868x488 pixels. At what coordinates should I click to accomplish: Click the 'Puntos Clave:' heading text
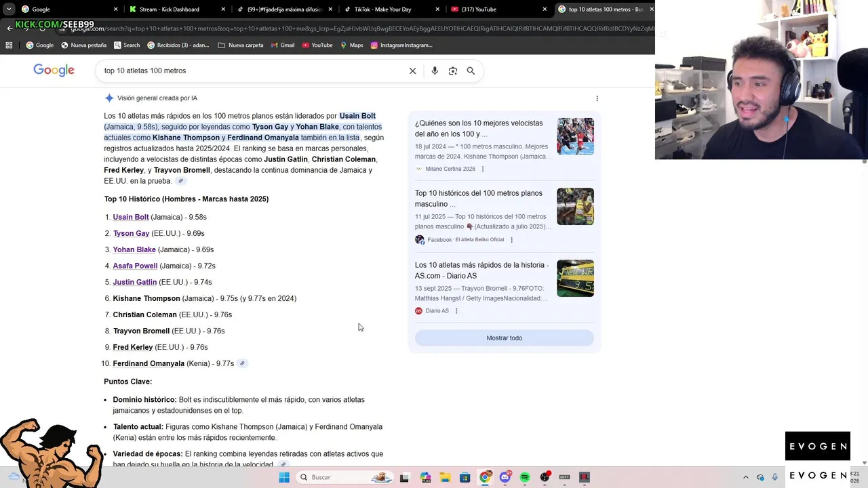[128, 382]
